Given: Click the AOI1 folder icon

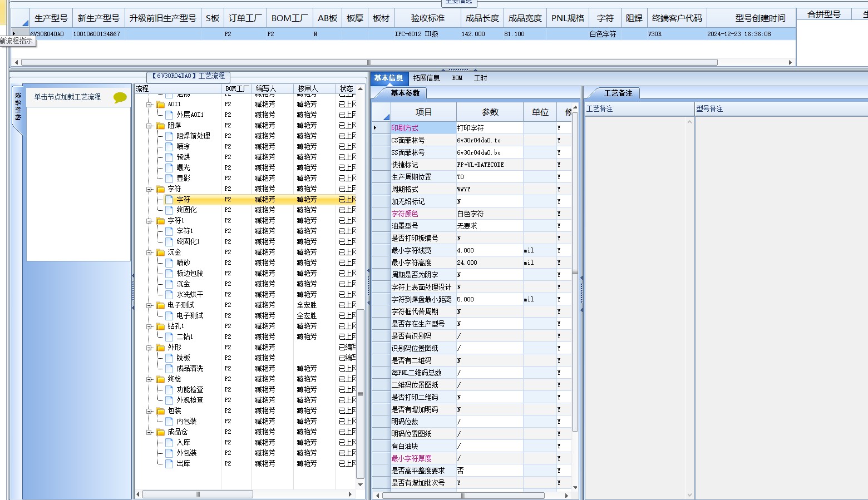Looking at the screenshot, I should (x=160, y=105).
